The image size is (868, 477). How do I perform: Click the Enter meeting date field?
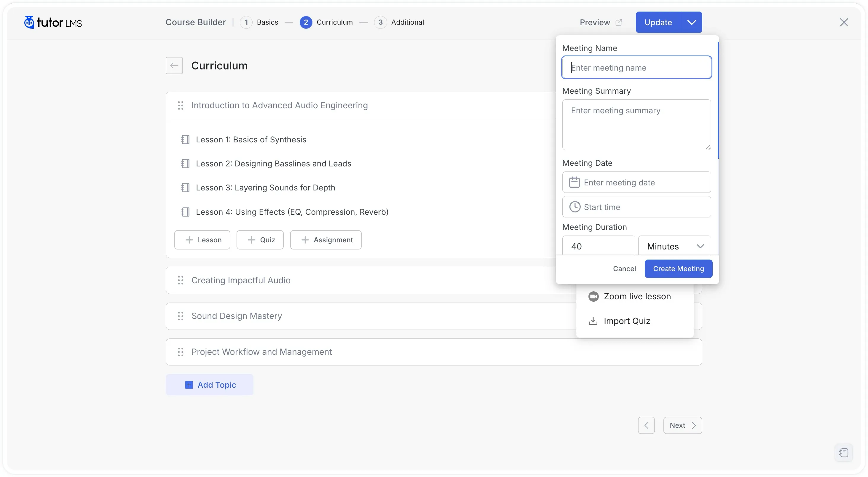(636, 182)
